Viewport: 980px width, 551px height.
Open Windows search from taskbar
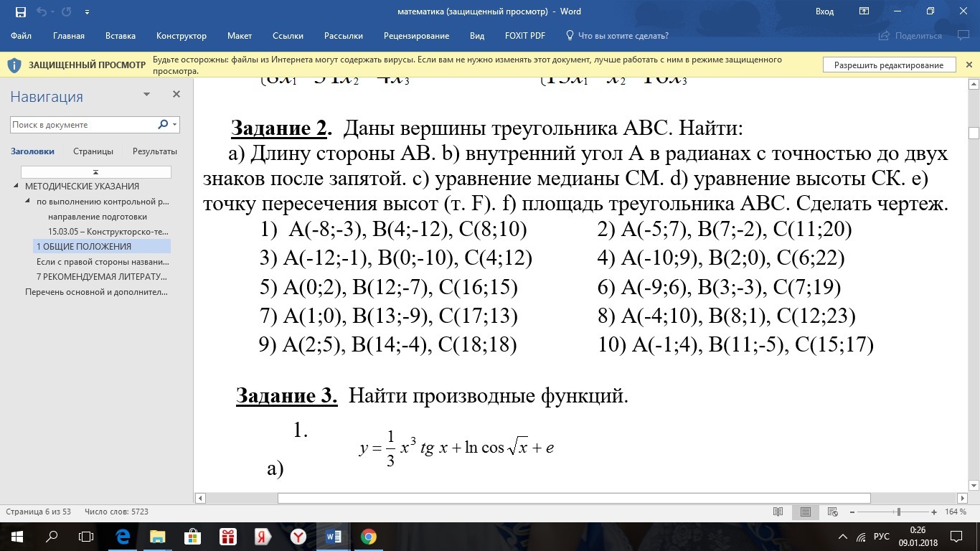click(52, 537)
